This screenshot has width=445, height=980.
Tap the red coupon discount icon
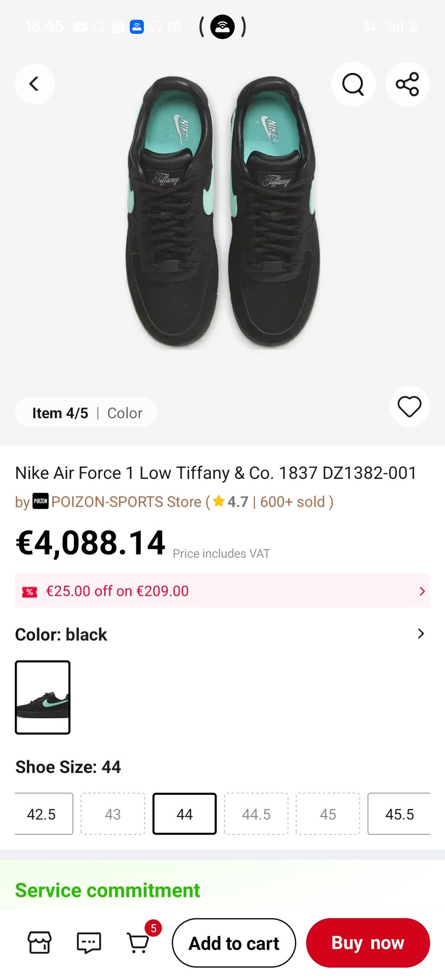(x=30, y=592)
